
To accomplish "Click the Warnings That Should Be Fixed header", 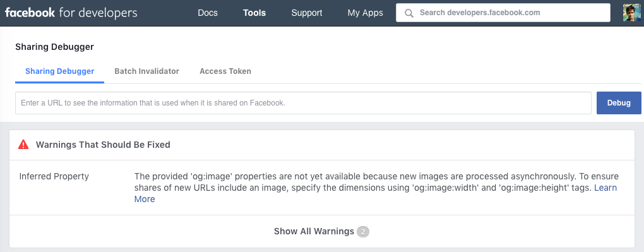I will (x=103, y=144).
